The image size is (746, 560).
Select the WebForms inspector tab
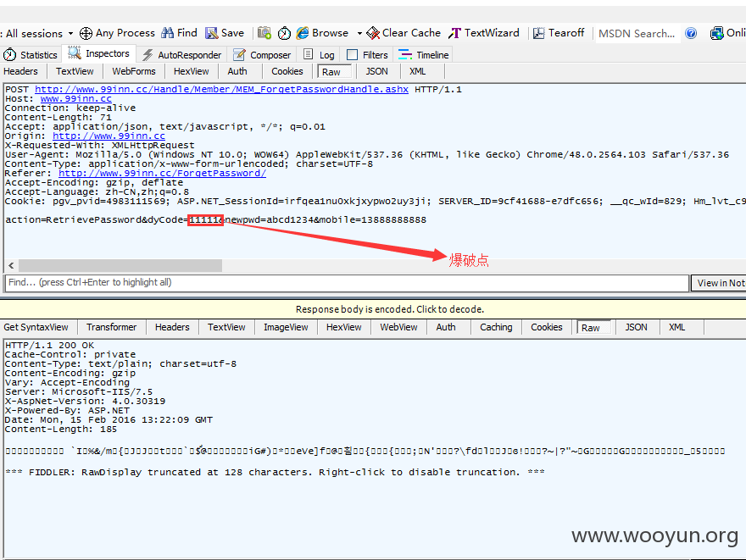pyautogui.click(x=134, y=71)
